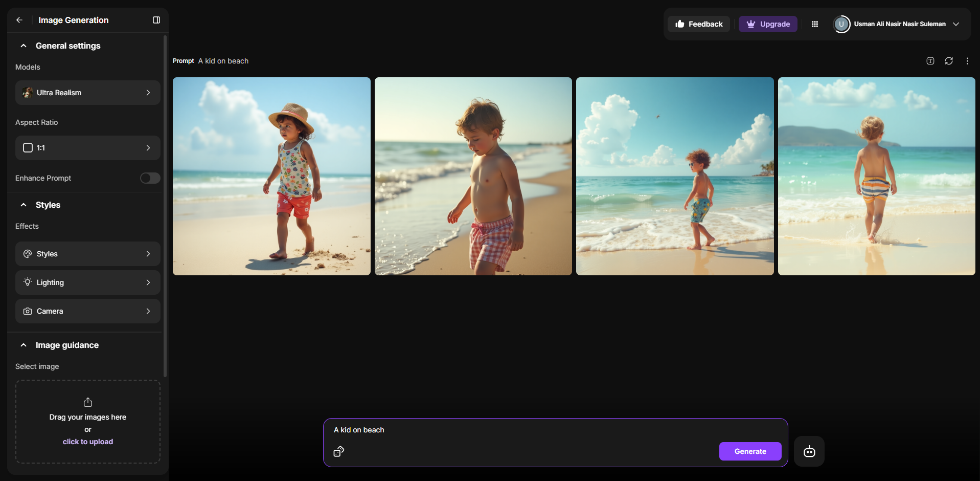Screen dimensions: 980x481
Task: Expand the Camera effects option
Action: click(x=88, y=311)
